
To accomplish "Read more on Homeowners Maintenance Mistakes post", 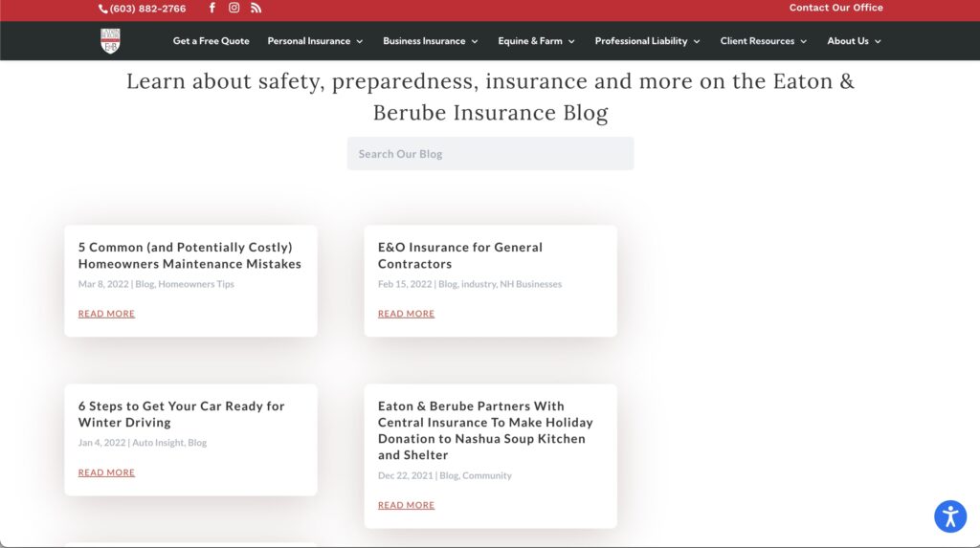I will coord(106,314).
